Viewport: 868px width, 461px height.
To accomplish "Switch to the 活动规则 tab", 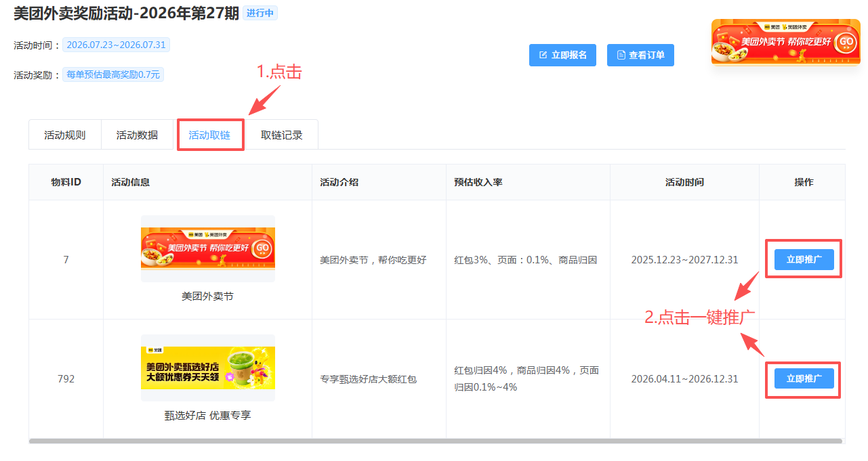I will point(65,135).
